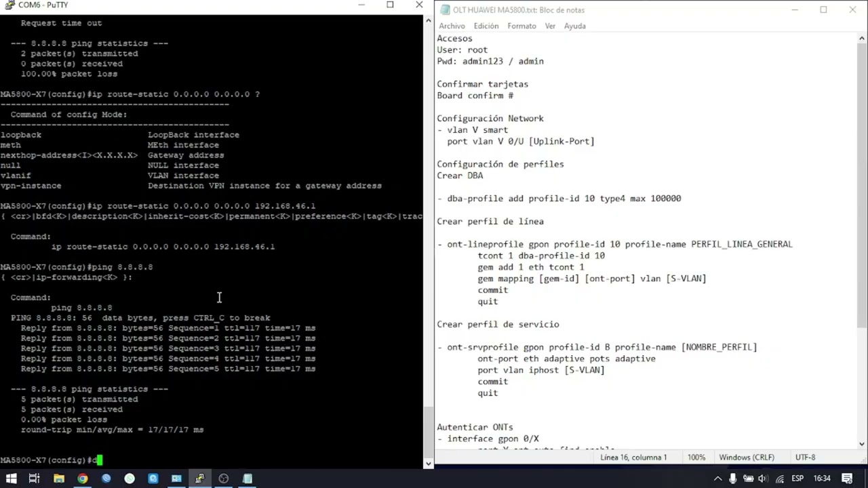Image resolution: width=868 pixels, height=488 pixels.
Task: Click the 'Confirmar tarjetas' heading
Action: click(x=482, y=85)
